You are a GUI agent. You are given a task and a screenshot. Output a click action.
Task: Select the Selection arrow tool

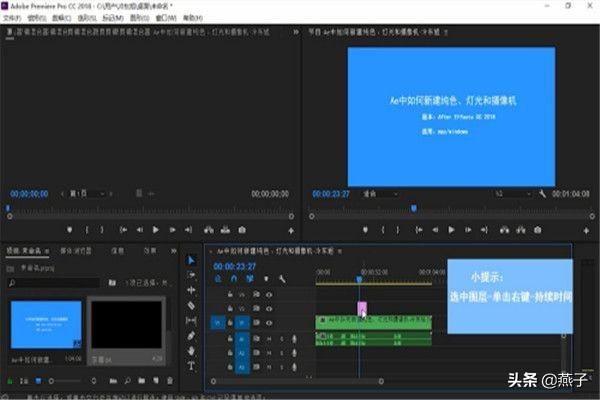point(191,260)
